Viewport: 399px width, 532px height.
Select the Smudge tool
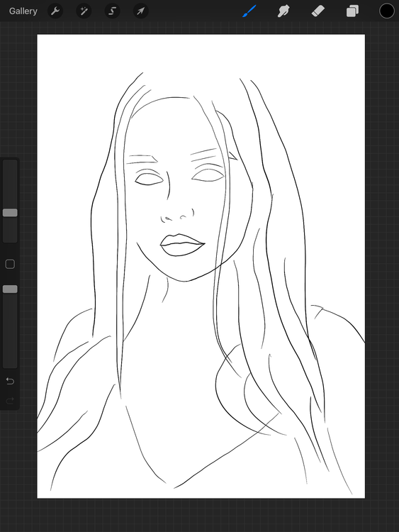click(283, 11)
